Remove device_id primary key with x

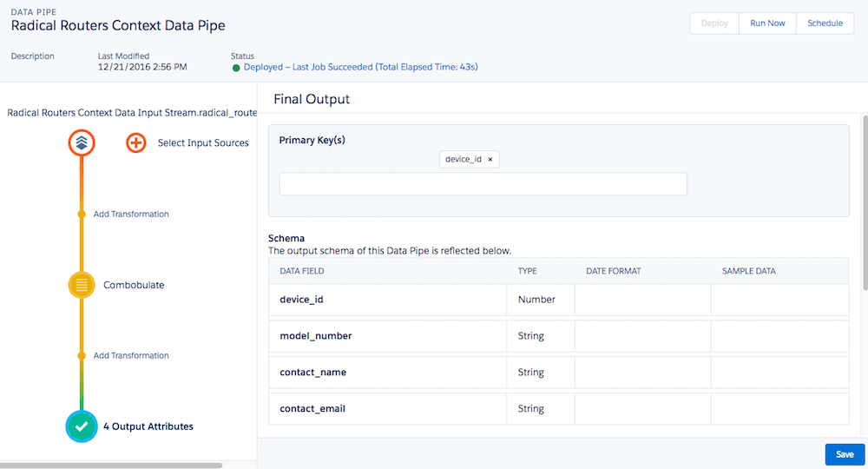click(490, 160)
